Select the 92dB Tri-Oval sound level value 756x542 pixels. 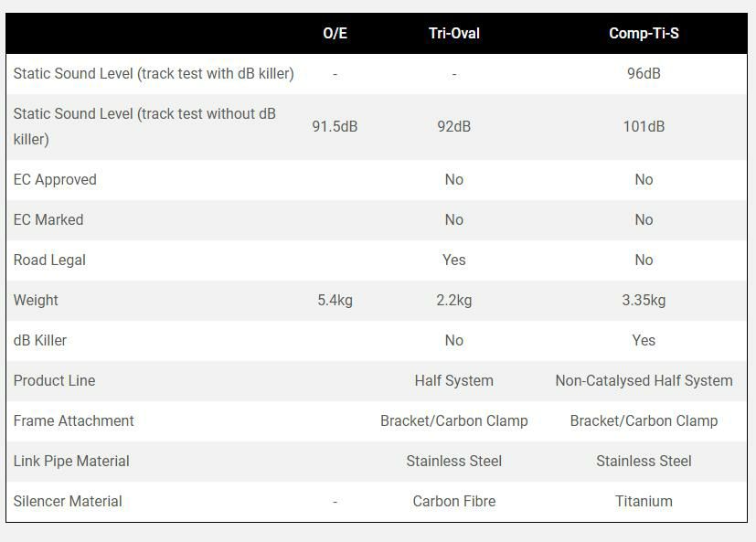453,126
